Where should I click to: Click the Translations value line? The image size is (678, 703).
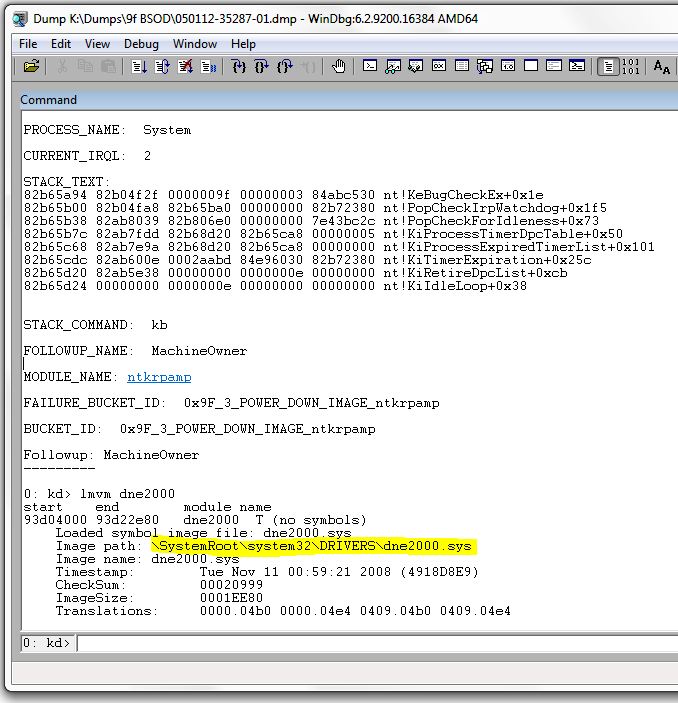[x=355, y=611]
